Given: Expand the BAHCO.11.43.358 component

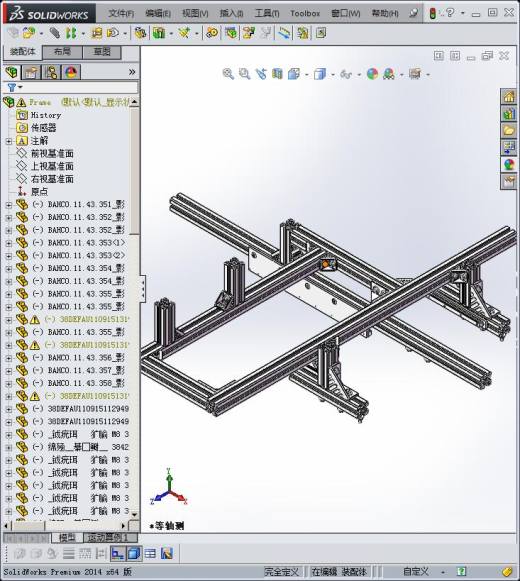Looking at the screenshot, I should [x=9, y=384].
